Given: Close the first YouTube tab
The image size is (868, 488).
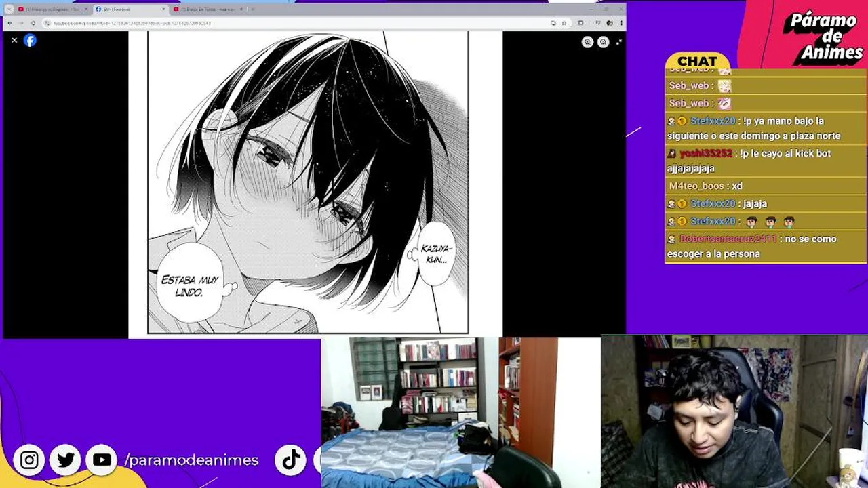Looking at the screenshot, I should coord(85,9).
